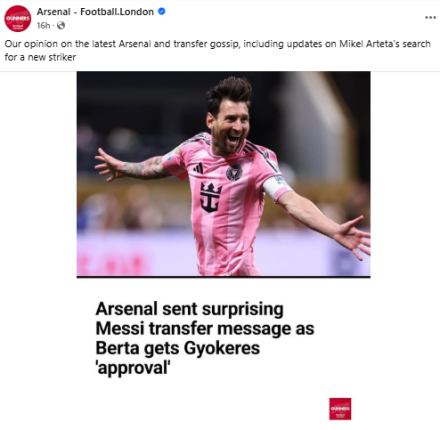Click the 16h post timestamp
440x430 pixels.
pyautogui.click(x=43, y=25)
